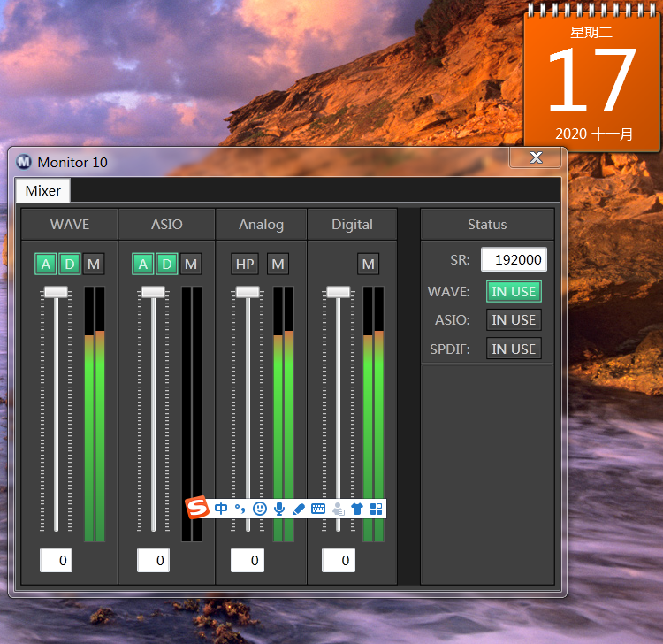The width and height of the screenshot is (663, 644).
Task: Toggle Chinese/English mode in Sogou bar
Action: (x=221, y=509)
